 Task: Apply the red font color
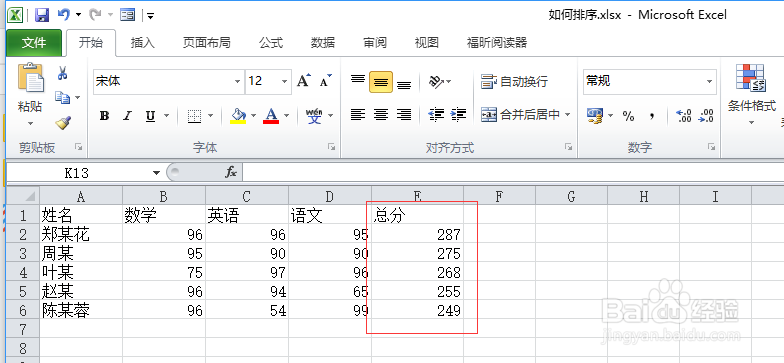pos(271,116)
